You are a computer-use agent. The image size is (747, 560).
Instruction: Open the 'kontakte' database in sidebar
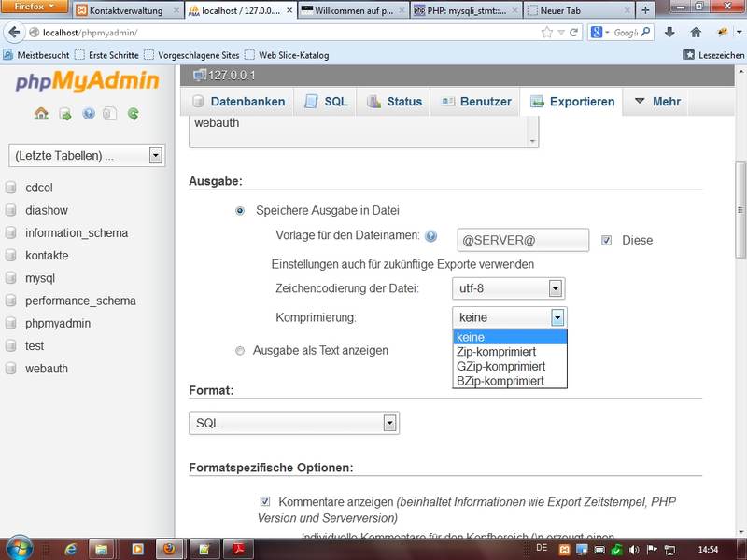pyautogui.click(x=47, y=256)
